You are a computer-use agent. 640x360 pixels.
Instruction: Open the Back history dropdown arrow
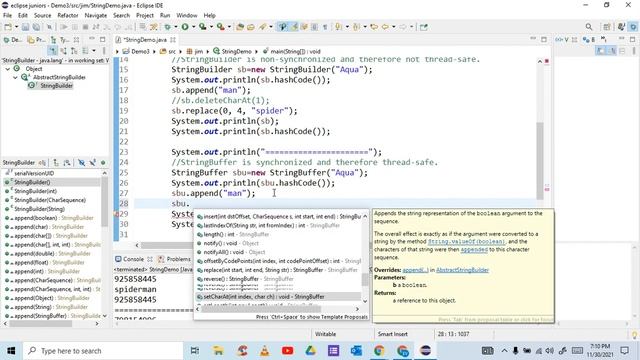(x=393, y=27)
